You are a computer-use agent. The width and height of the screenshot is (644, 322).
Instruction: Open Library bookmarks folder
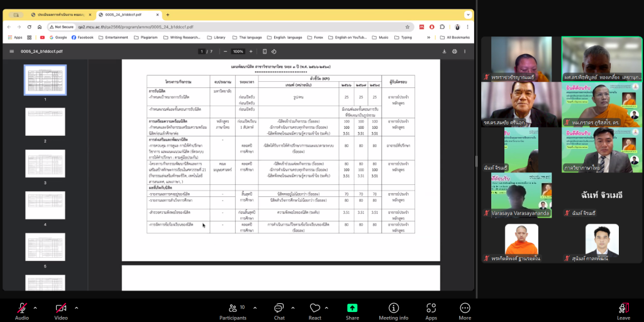tap(216, 37)
